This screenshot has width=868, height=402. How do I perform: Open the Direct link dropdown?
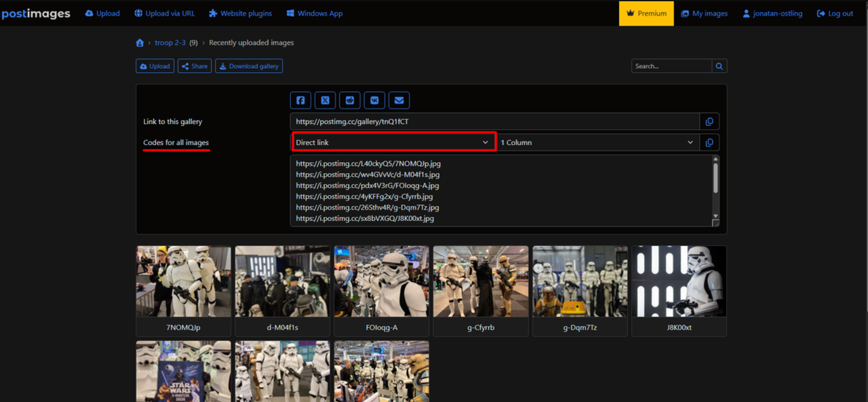393,142
